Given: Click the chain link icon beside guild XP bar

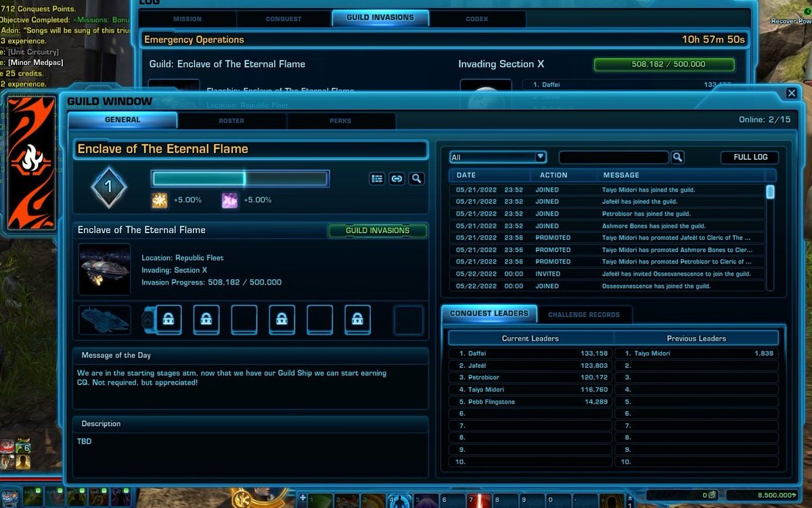Looking at the screenshot, I should (397, 179).
